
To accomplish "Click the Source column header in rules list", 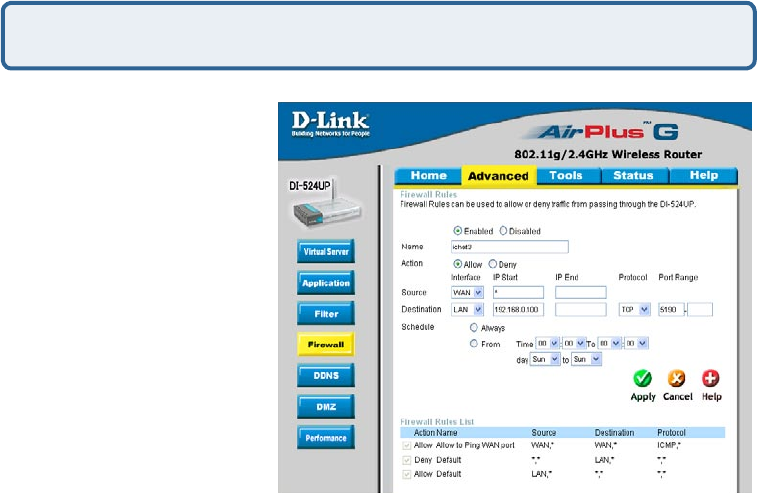I will tap(544, 433).
